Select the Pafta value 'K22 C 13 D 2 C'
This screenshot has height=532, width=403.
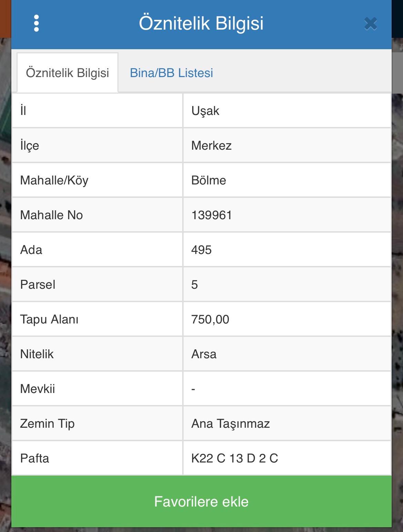pyautogui.click(x=235, y=458)
